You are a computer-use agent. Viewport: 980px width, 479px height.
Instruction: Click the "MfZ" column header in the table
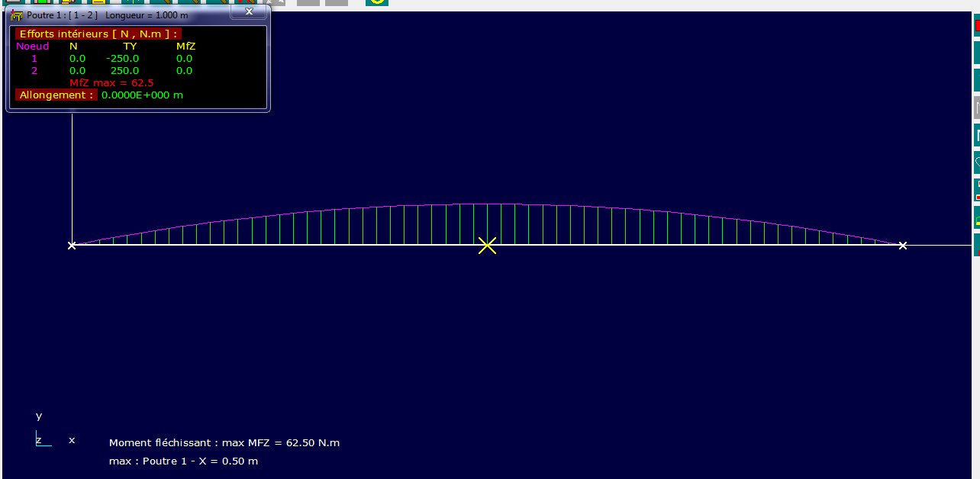185,46
